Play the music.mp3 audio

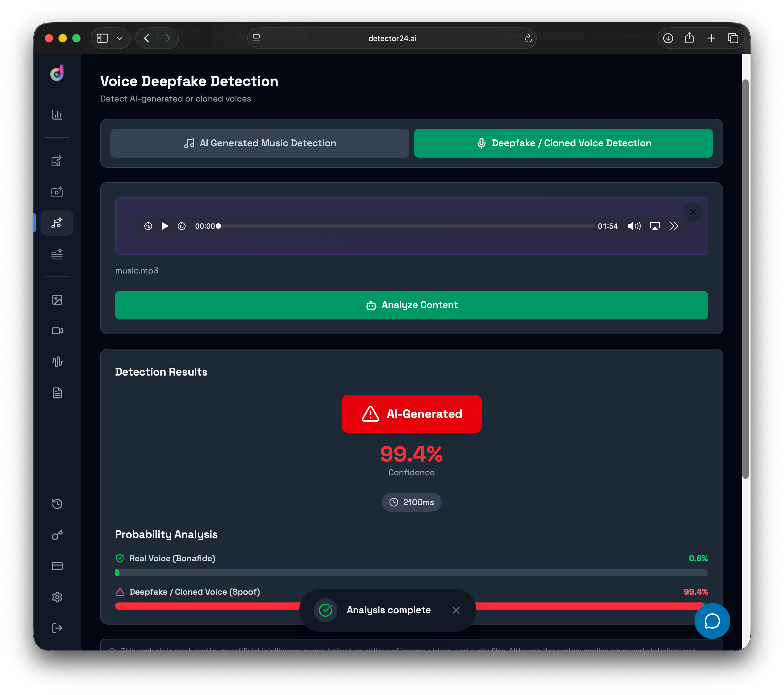tap(165, 226)
